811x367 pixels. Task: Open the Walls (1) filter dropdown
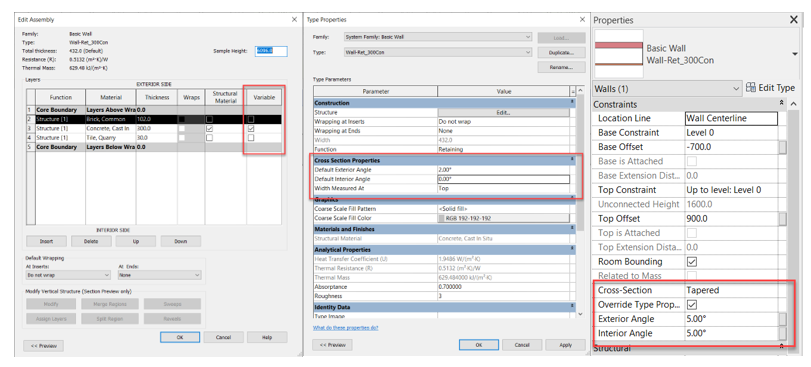click(x=667, y=88)
